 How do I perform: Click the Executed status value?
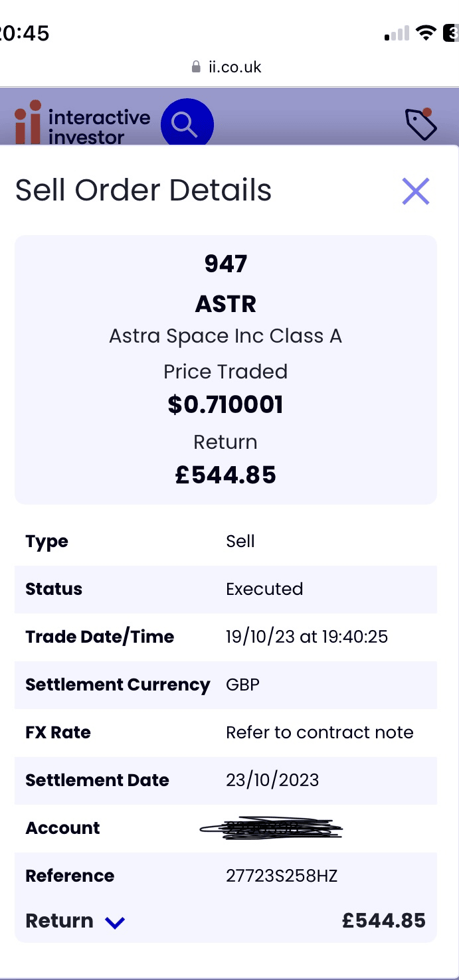pos(264,589)
